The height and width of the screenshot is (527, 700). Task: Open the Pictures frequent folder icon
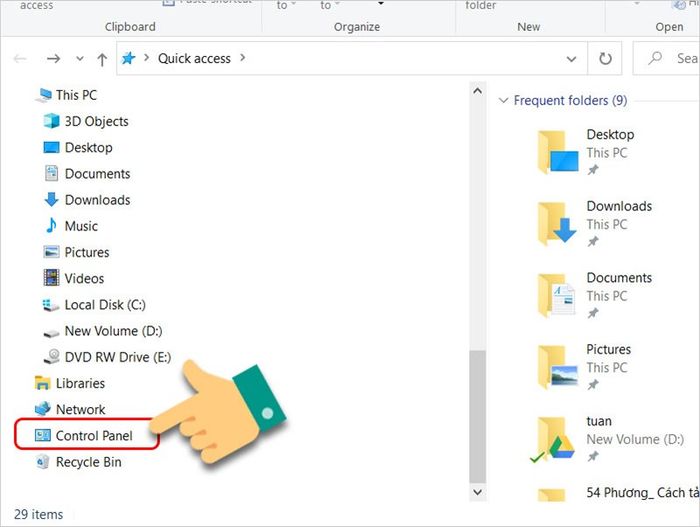click(x=558, y=366)
